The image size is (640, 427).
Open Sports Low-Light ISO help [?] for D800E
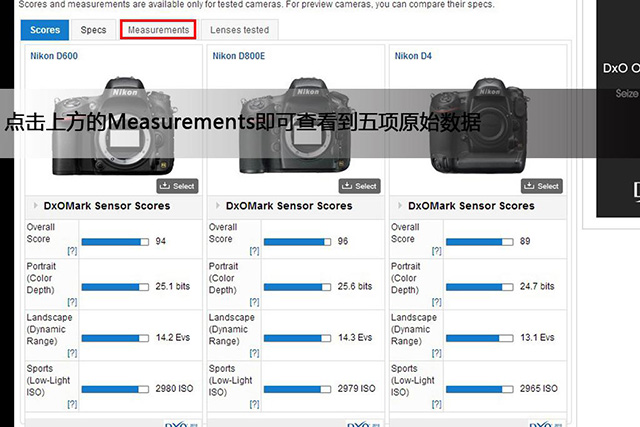tap(254, 404)
